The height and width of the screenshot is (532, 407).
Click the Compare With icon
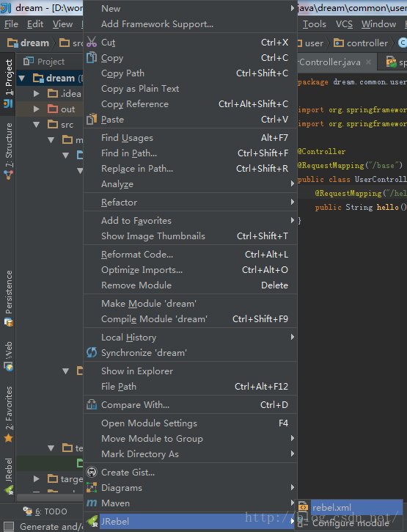pyautogui.click(x=92, y=404)
